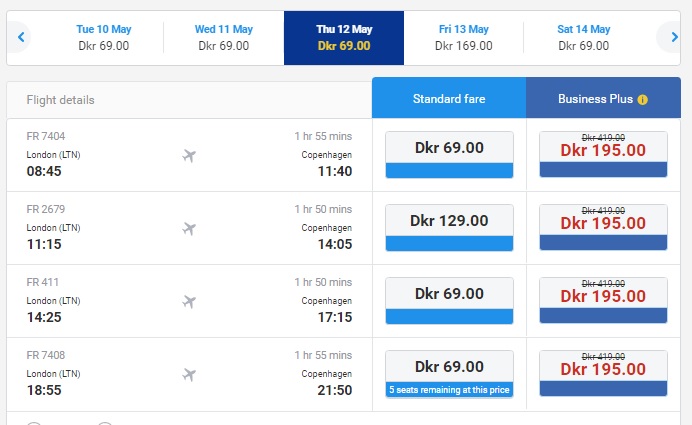
Task: Choose Business Plus Dkr 195.00 for FR 2679
Action: tap(603, 227)
